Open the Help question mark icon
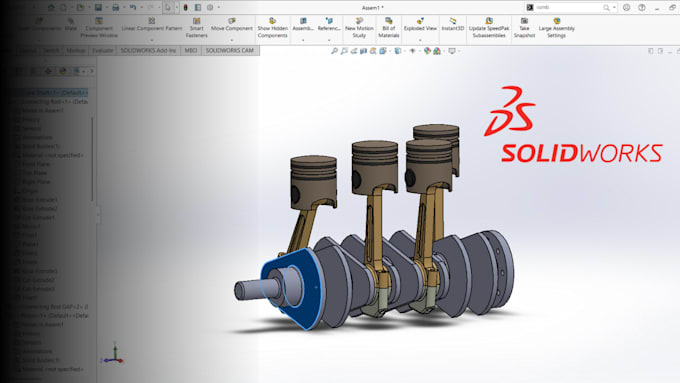The height and width of the screenshot is (383, 680). 642,7
